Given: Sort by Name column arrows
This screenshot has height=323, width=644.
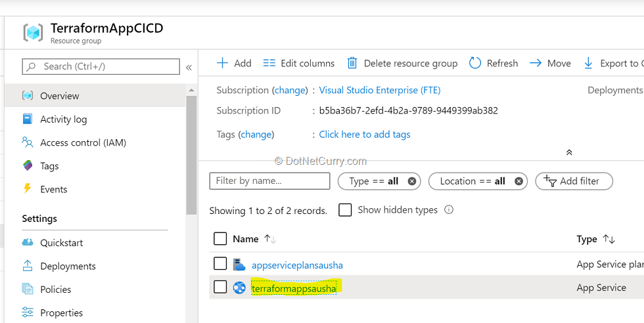Looking at the screenshot, I should [270, 239].
